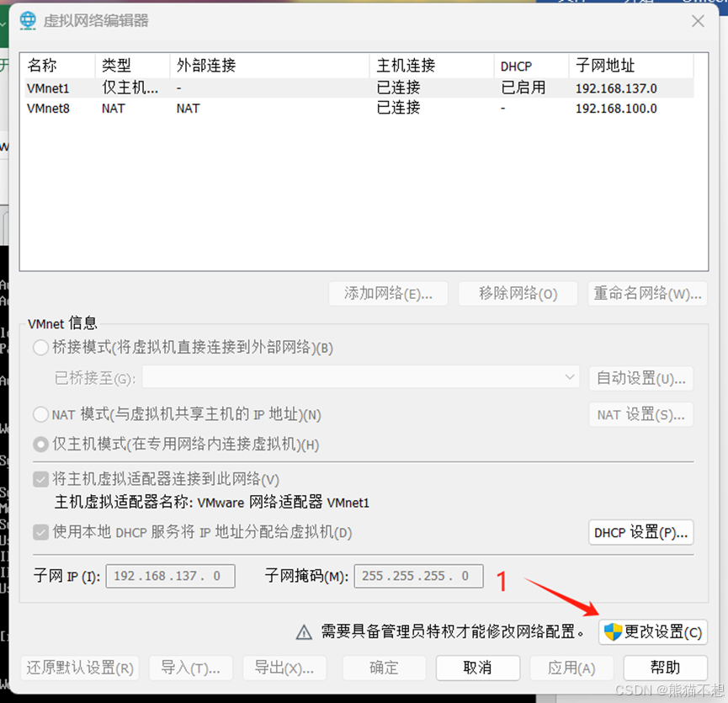Viewport: 728px width, 703px height.
Task: Select the VMnet8 network row
Action: 359,109
